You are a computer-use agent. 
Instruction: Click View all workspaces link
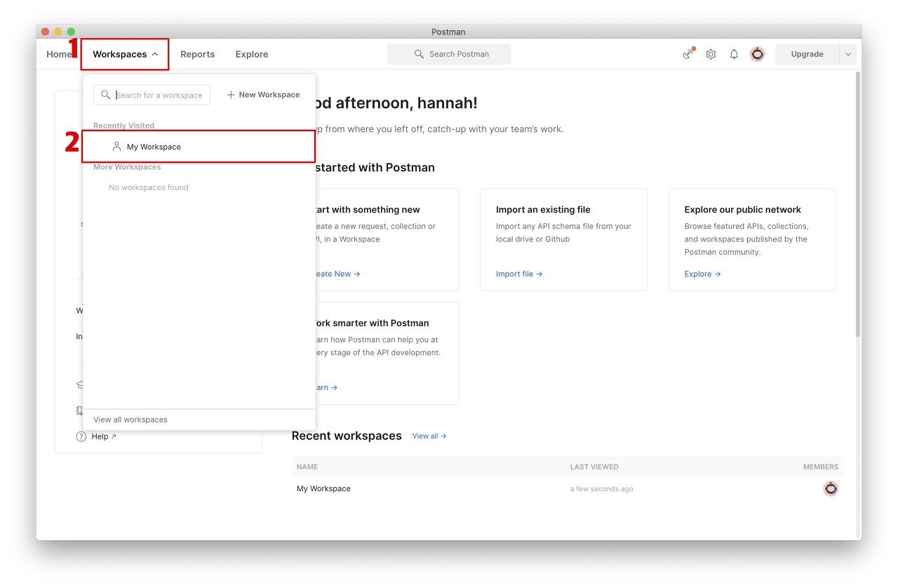point(130,420)
